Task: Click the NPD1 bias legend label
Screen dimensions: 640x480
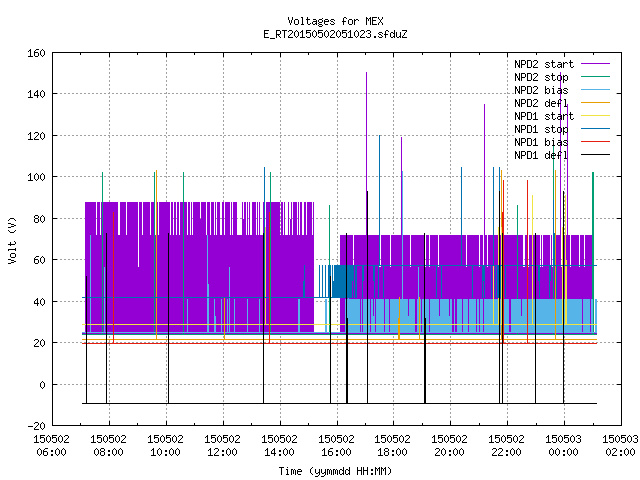Action: coord(541,142)
